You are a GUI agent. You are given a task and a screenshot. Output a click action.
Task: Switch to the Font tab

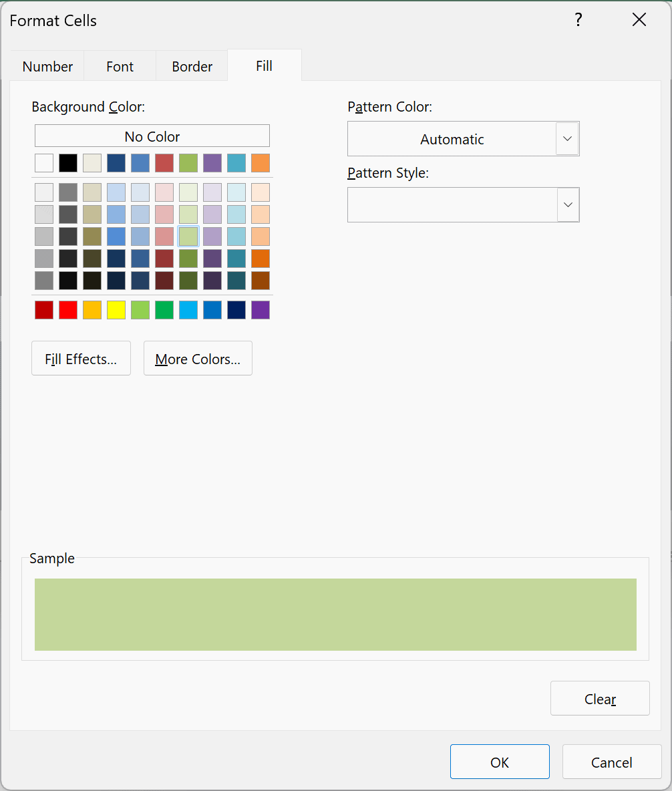tap(120, 66)
